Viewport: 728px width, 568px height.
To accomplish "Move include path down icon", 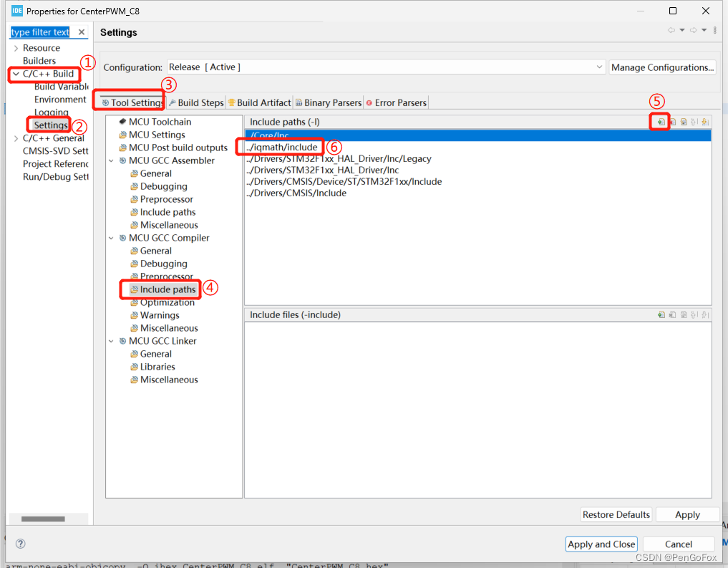I will point(705,122).
